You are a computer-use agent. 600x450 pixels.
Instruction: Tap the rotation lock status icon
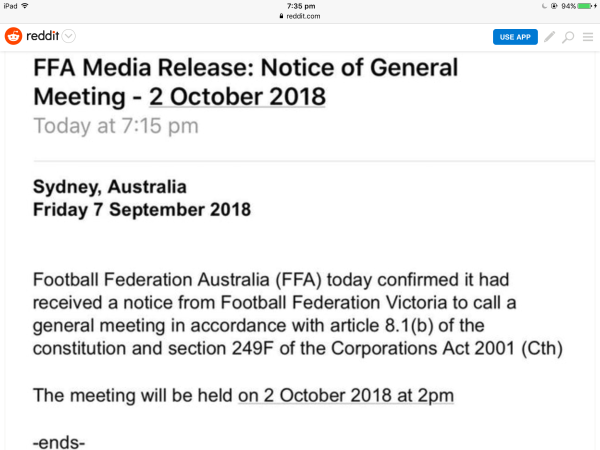(554, 6)
